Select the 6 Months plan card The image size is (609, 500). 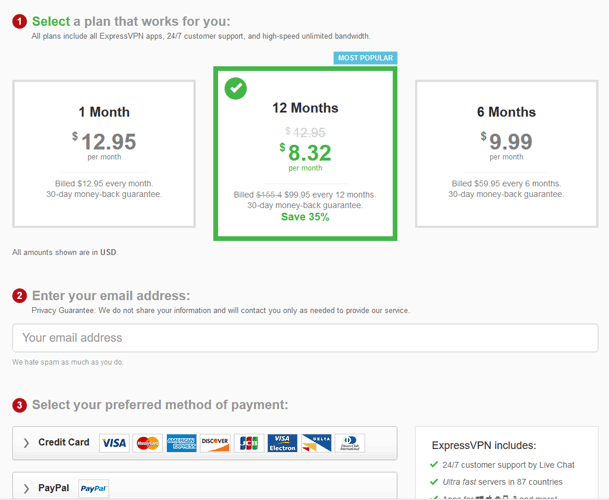pyautogui.click(x=506, y=154)
